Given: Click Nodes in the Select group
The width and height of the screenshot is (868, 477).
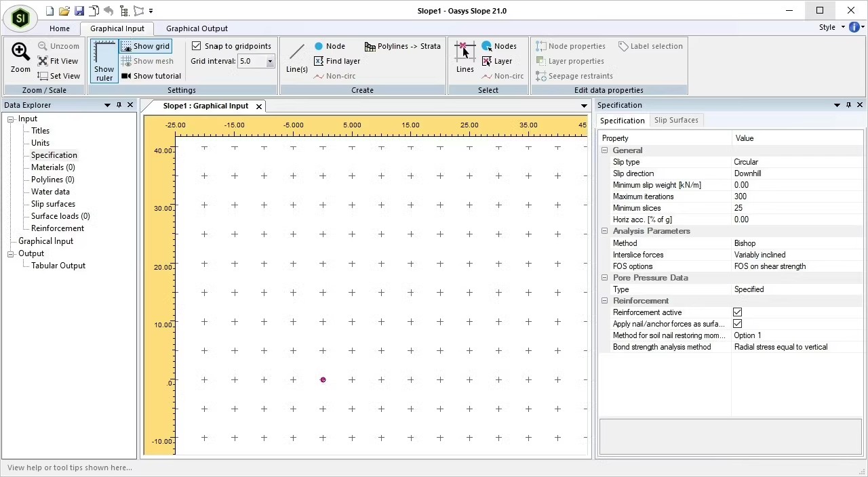Looking at the screenshot, I should [x=499, y=46].
